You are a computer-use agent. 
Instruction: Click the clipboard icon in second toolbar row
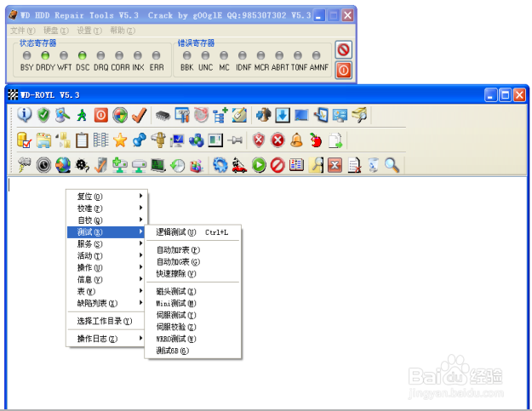click(82, 140)
